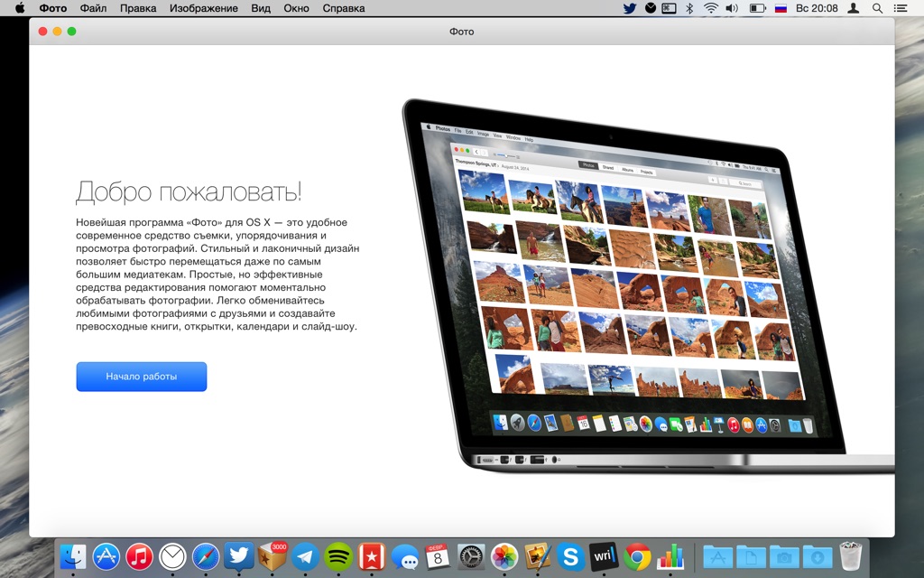The width and height of the screenshot is (924, 578).
Task: Close the Фото window with the red button
Action: coord(43,32)
